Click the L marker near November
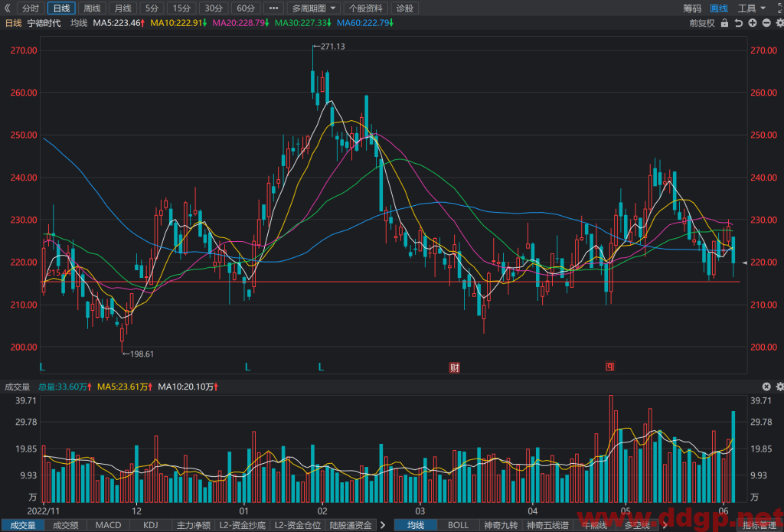784x532 pixels. point(42,367)
